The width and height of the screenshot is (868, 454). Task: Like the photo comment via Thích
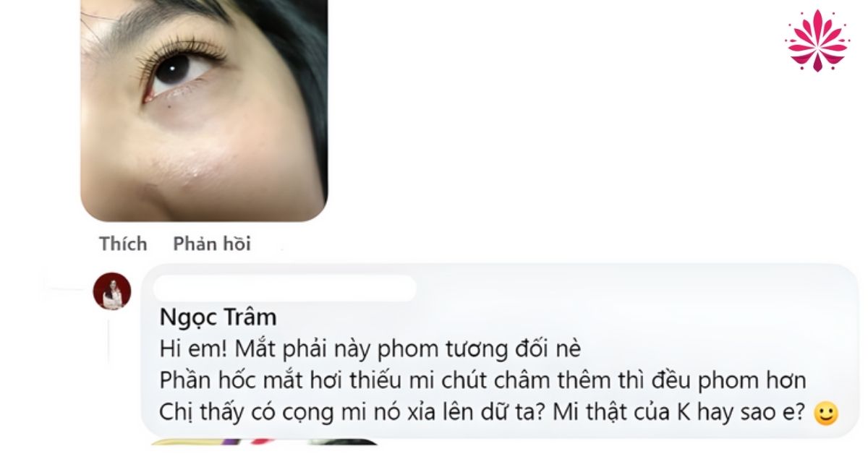point(123,244)
